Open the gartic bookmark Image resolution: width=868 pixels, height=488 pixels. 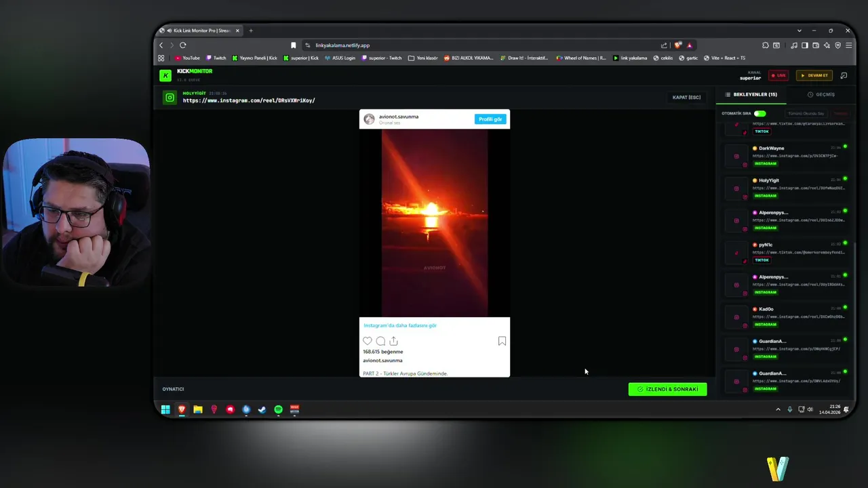[x=688, y=58]
